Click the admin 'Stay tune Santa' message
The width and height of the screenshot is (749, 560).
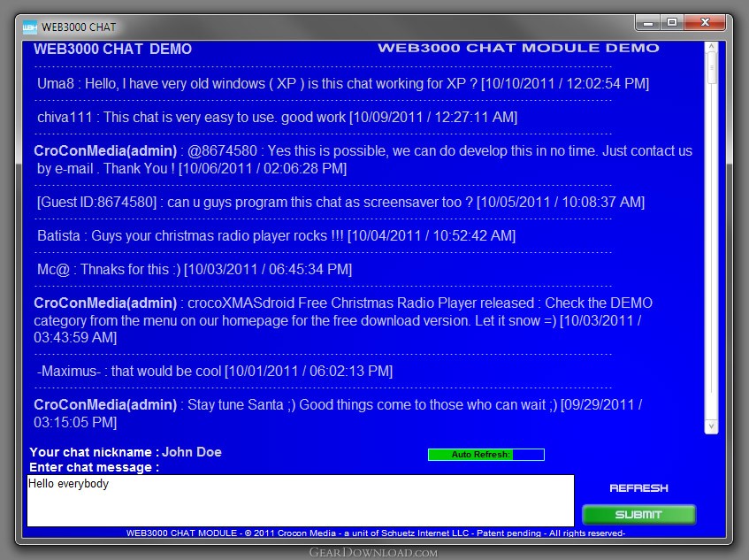[338, 413]
